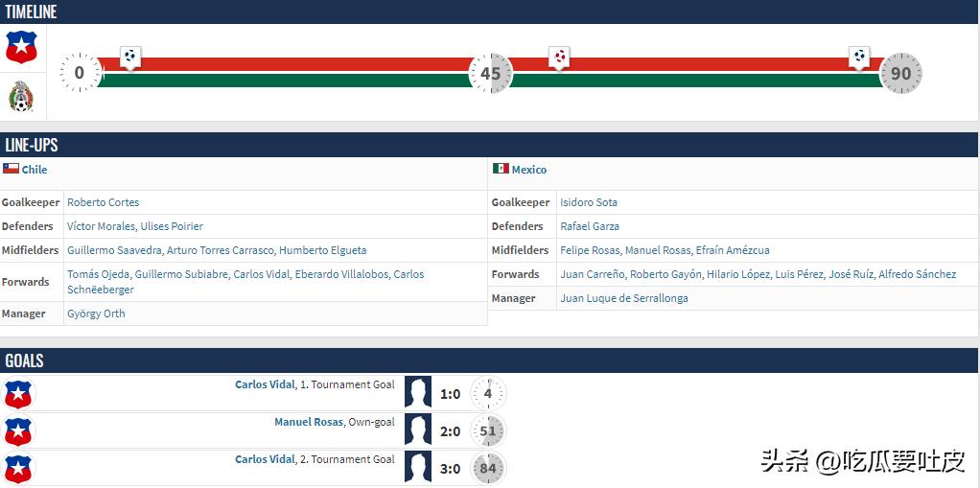Viewport: 980px width, 488px height.
Task: Click the Mexico Midfielders row label
Action: pos(520,250)
